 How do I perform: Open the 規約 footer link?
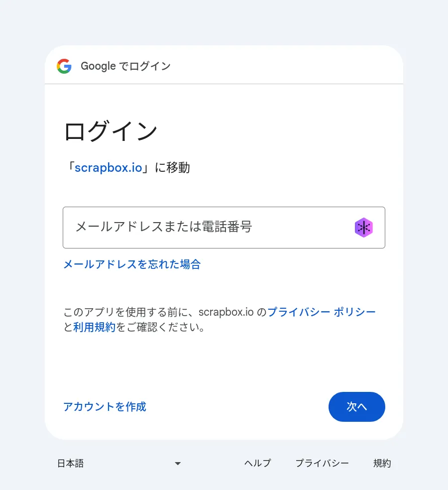[382, 464]
